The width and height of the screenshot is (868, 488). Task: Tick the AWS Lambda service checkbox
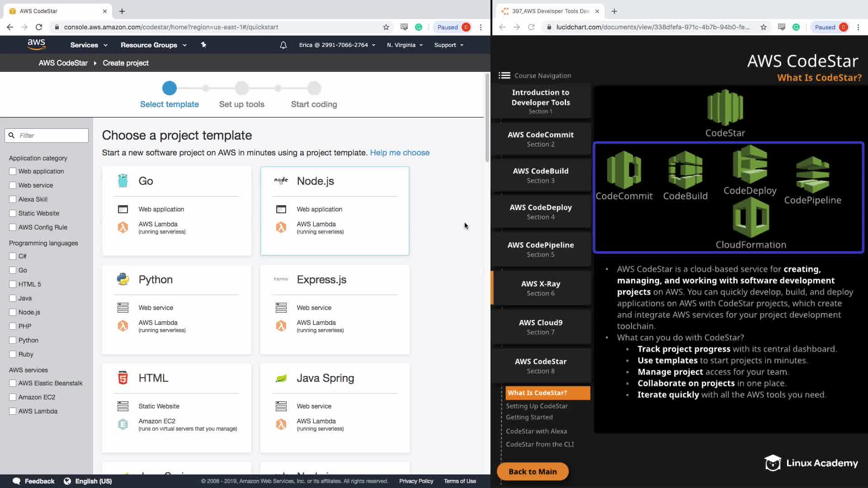[x=13, y=411]
